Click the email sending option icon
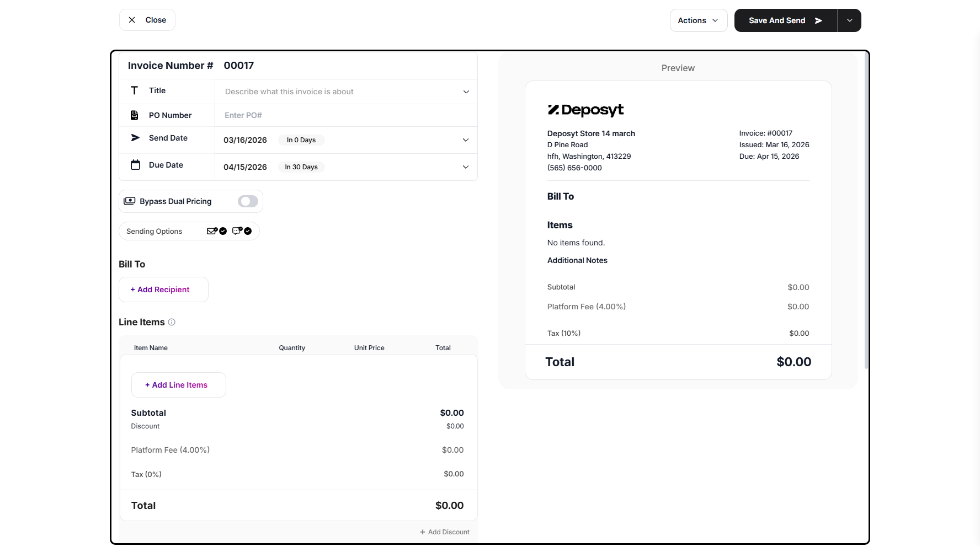This screenshot has width=980, height=547. (212, 231)
